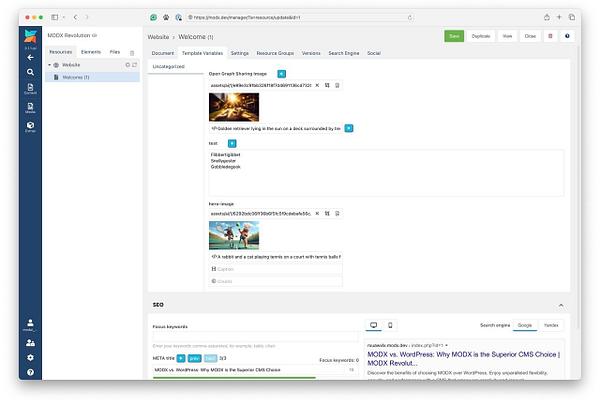Switch to the Files tree tab
Screen dimensions: 600x400
coord(115,52)
